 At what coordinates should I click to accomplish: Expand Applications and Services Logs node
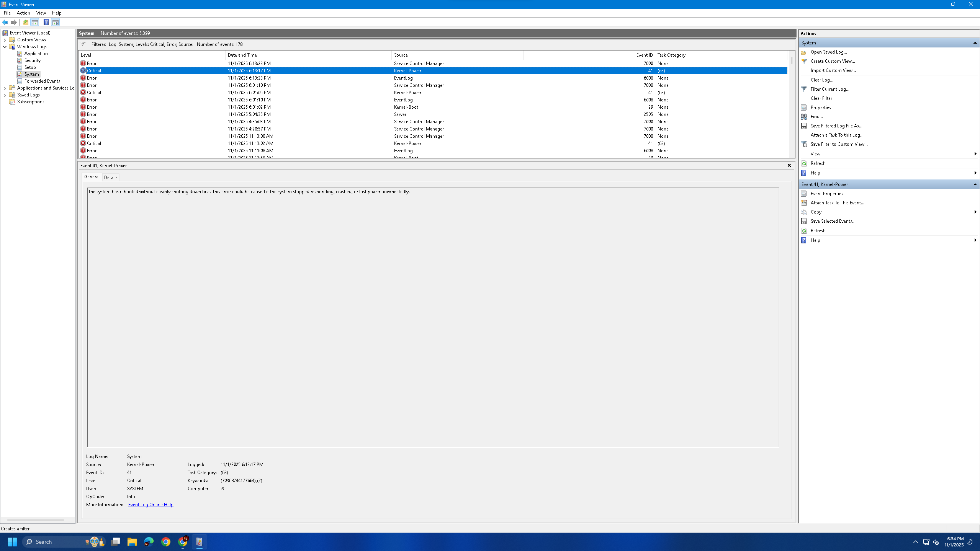coord(5,88)
